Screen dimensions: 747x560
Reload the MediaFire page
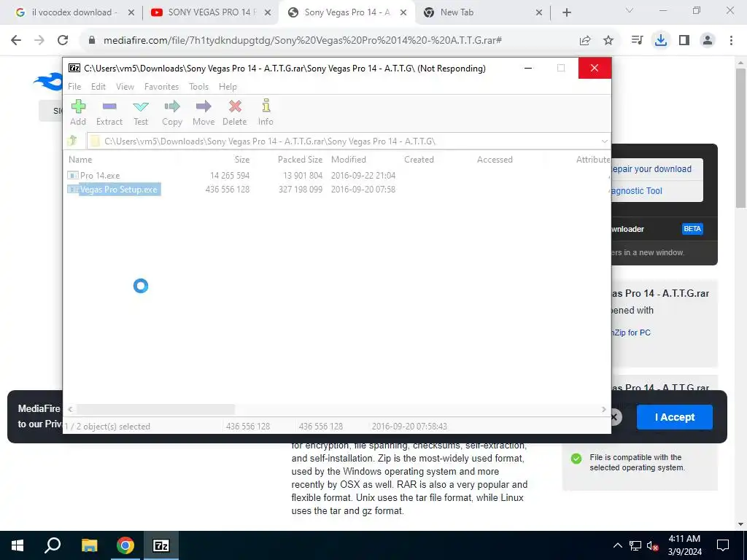click(x=63, y=41)
